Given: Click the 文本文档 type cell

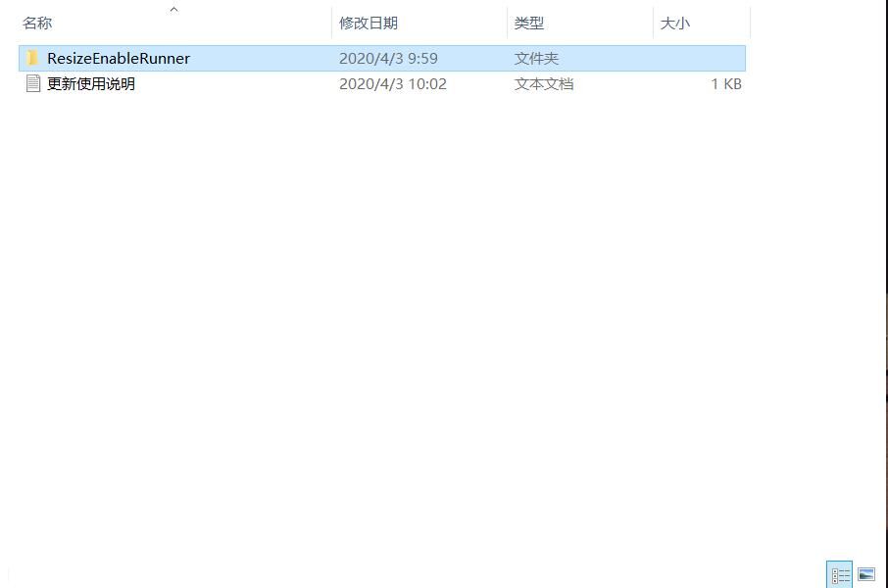Looking at the screenshot, I should point(544,84).
